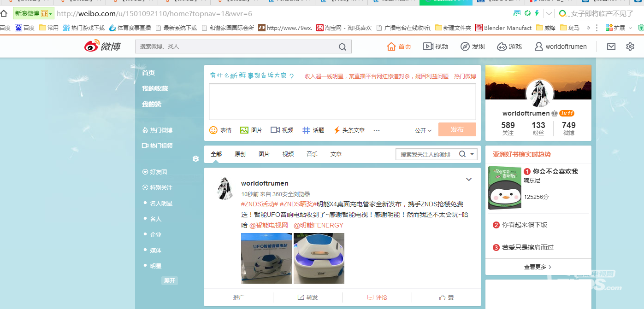Open worldoftrumen account in top navigation

tap(561, 47)
